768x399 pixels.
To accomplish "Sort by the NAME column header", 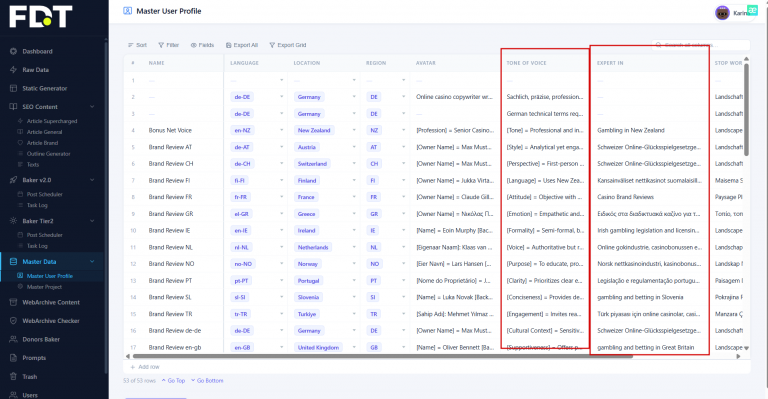I will tap(157, 63).
